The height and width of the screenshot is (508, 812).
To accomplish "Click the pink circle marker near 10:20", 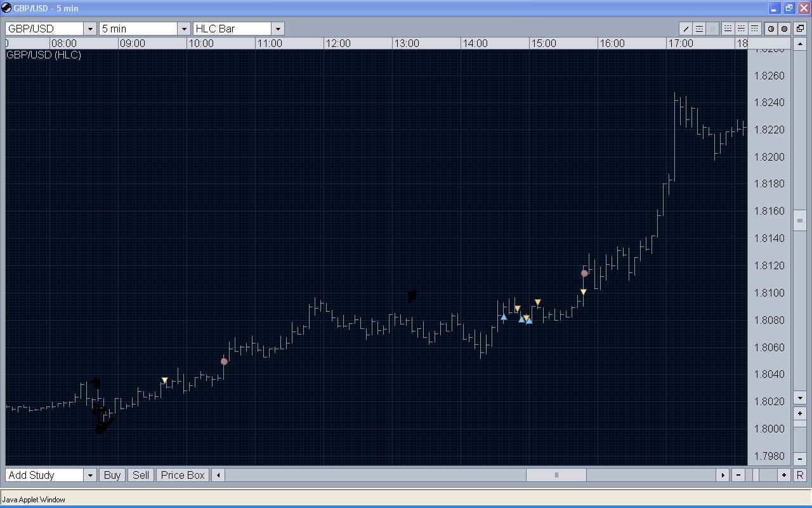I will pyautogui.click(x=224, y=361).
